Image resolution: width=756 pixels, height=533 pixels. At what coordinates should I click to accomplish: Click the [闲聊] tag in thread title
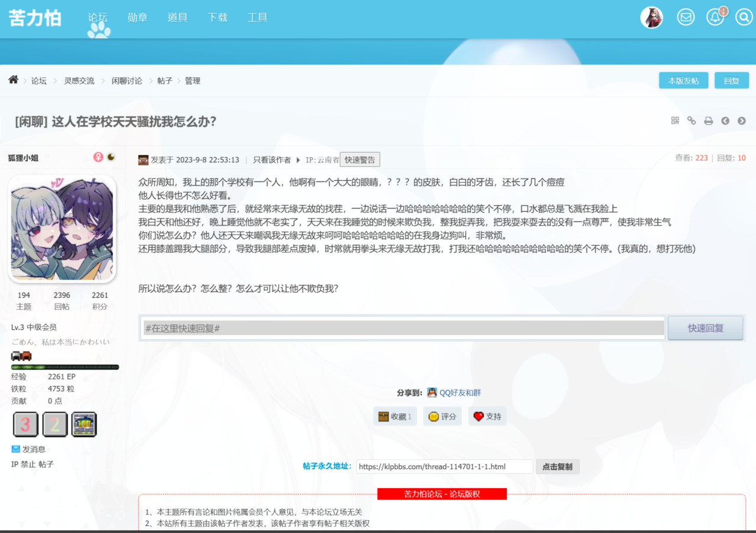31,122
